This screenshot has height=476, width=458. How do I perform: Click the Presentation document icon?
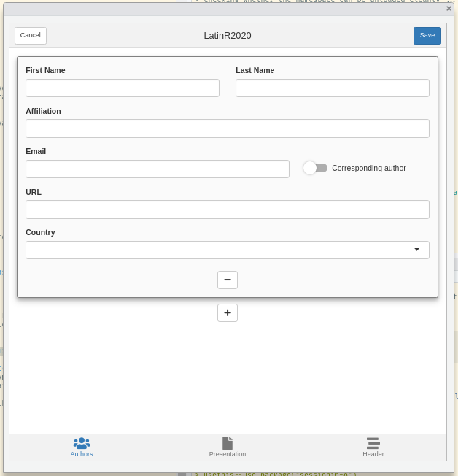click(228, 443)
